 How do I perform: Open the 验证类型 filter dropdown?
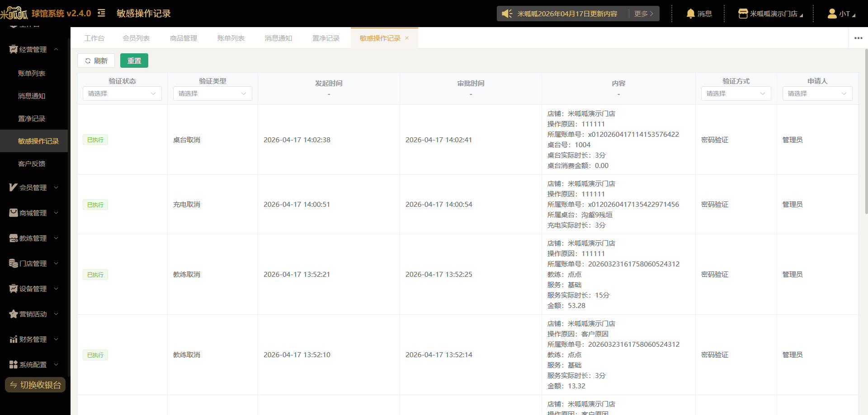(212, 93)
